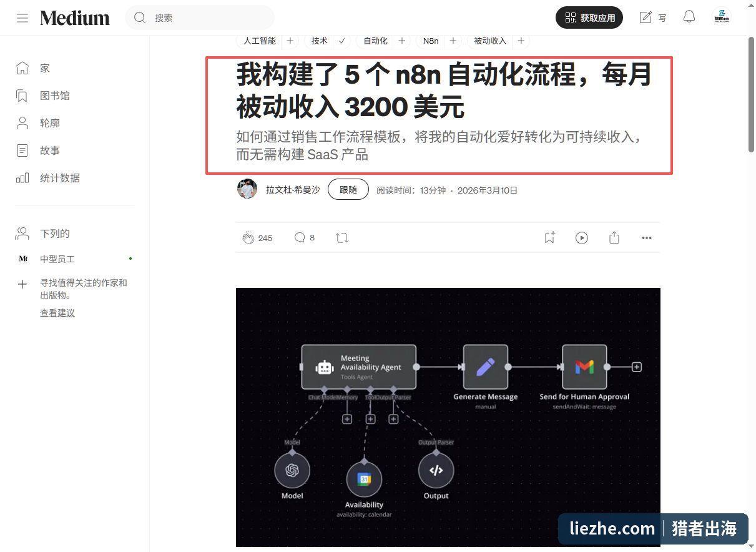
Task: Click the repost arrows icon
Action: coord(342,238)
